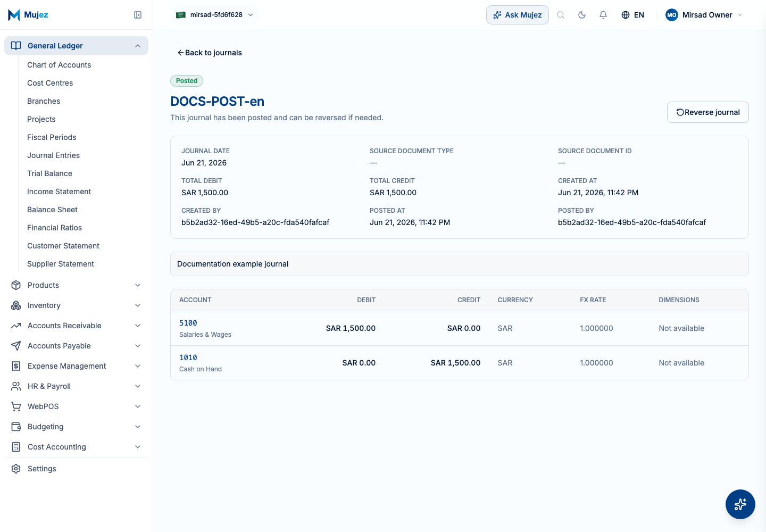
Task: Open the mirsad-5fd6f628 tenant dropdown
Action: coord(215,15)
